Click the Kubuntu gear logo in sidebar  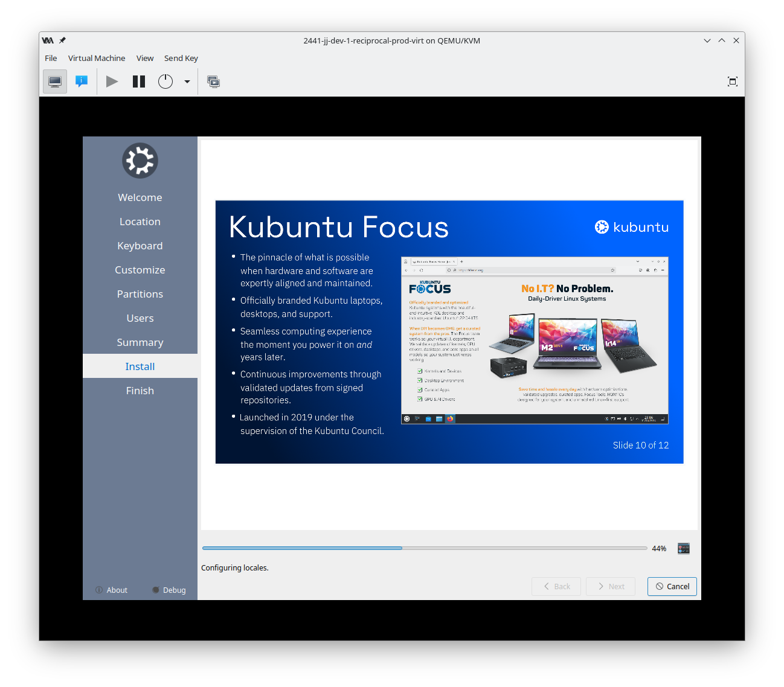pyautogui.click(x=140, y=161)
